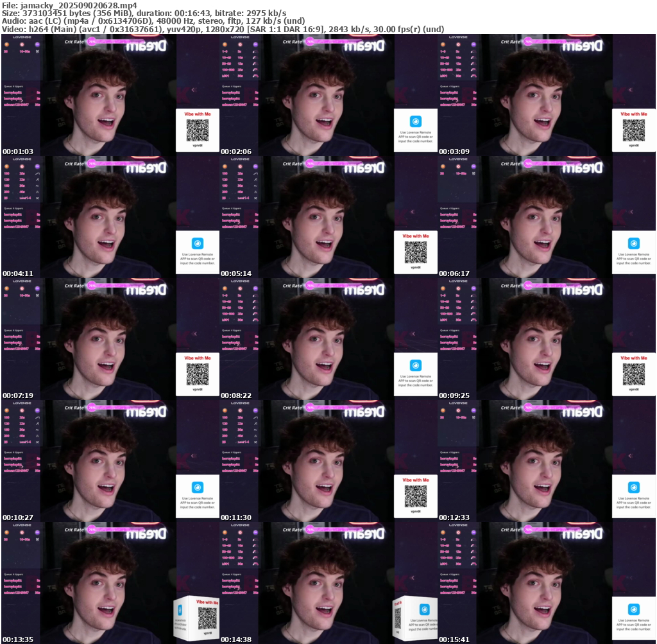Click the orange Lovense panel icon in the 00:01:03 frame

click(x=7, y=44)
